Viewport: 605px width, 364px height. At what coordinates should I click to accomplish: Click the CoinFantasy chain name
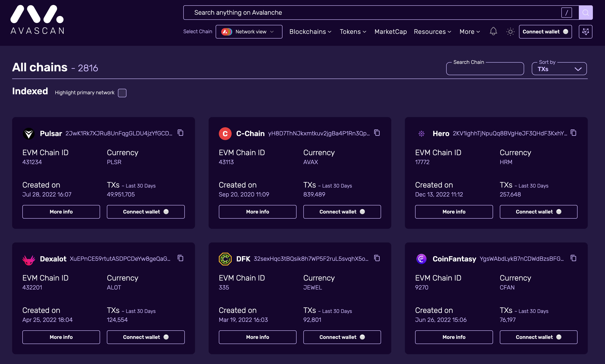(454, 259)
